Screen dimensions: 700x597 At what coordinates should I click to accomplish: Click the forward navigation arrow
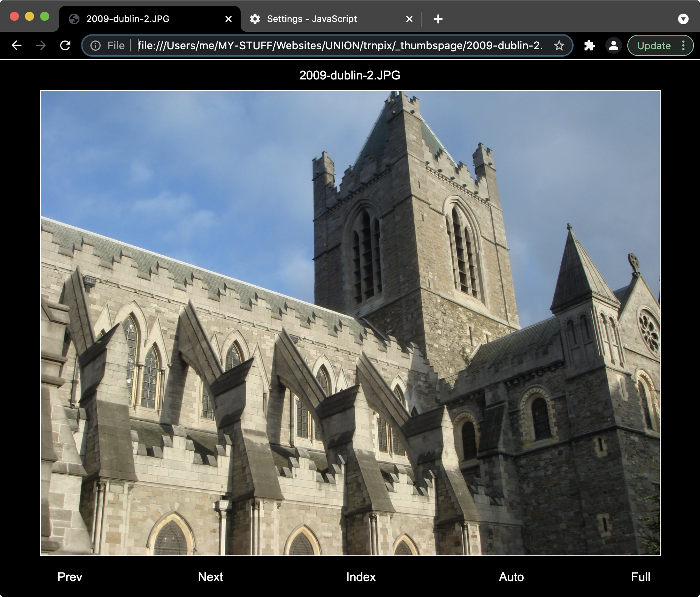pyautogui.click(x=41, y=45)
